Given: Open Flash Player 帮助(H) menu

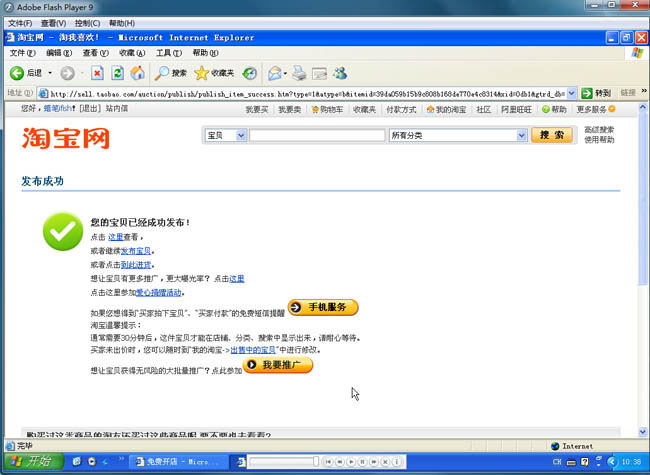Looking at the screenshot, I should (x=121, y=23).
